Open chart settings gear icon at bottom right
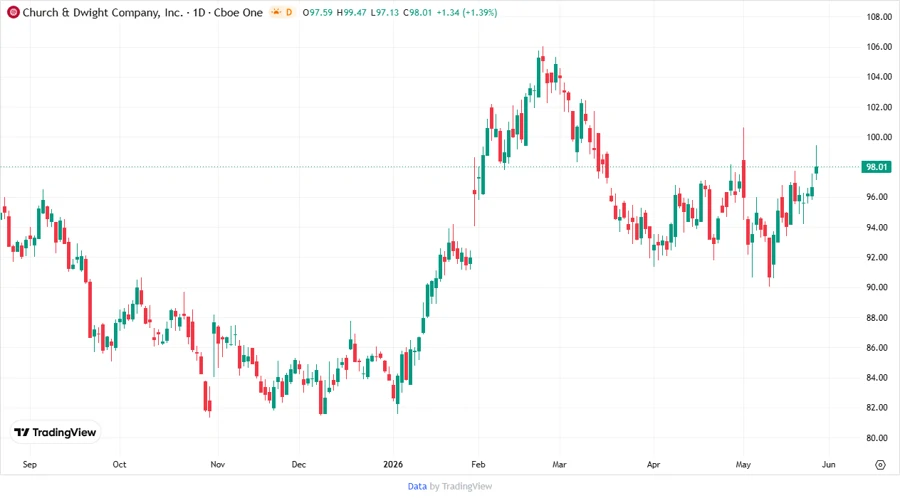Image resolution: width=900 pixels, height=498 pixels. (x=880, y=465)
